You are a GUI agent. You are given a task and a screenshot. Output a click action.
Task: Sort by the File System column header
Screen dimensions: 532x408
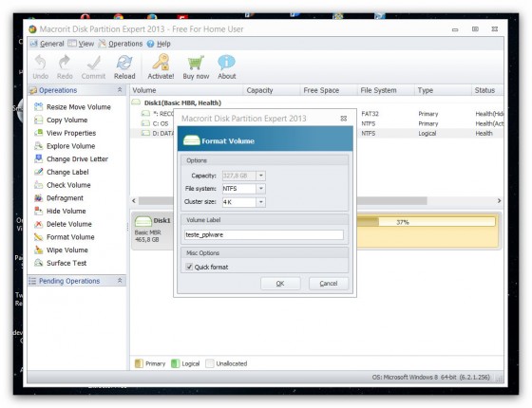point(386,90)
